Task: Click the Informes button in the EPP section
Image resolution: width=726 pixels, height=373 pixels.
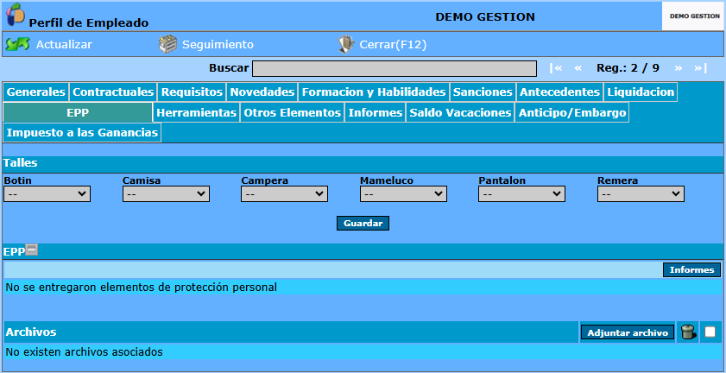Action: tap(692, 270)
